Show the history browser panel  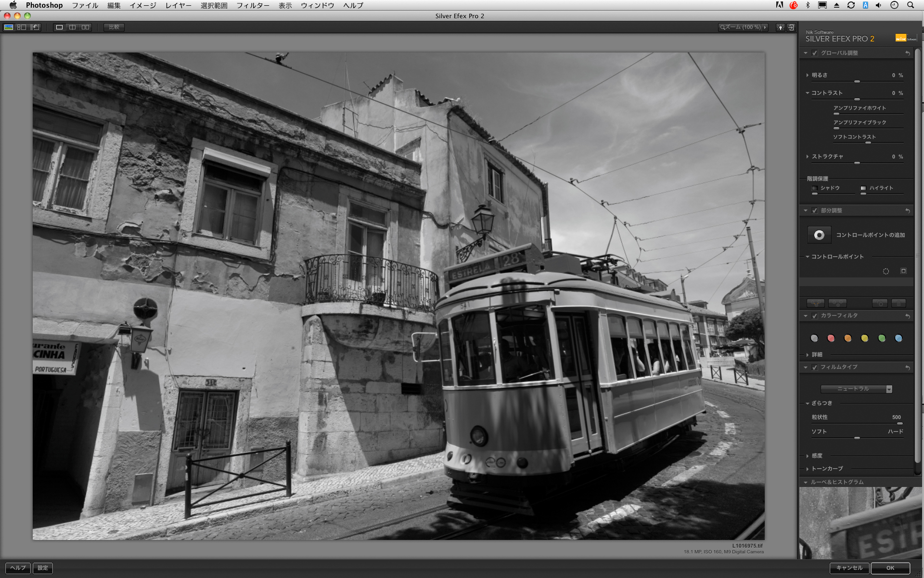(x=35, y=27)
